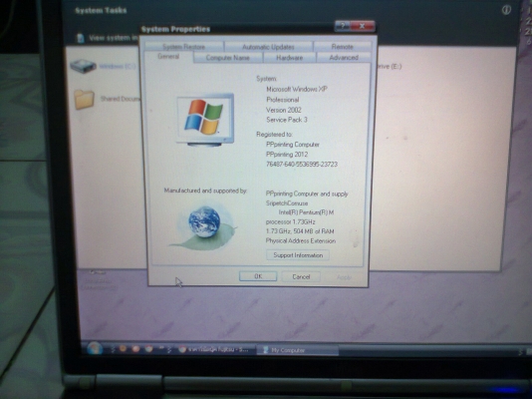Viewport: 532px width, 399px height.
Task: Click the Support Information button
Action: pyautogui.click(x=298, y=255)
